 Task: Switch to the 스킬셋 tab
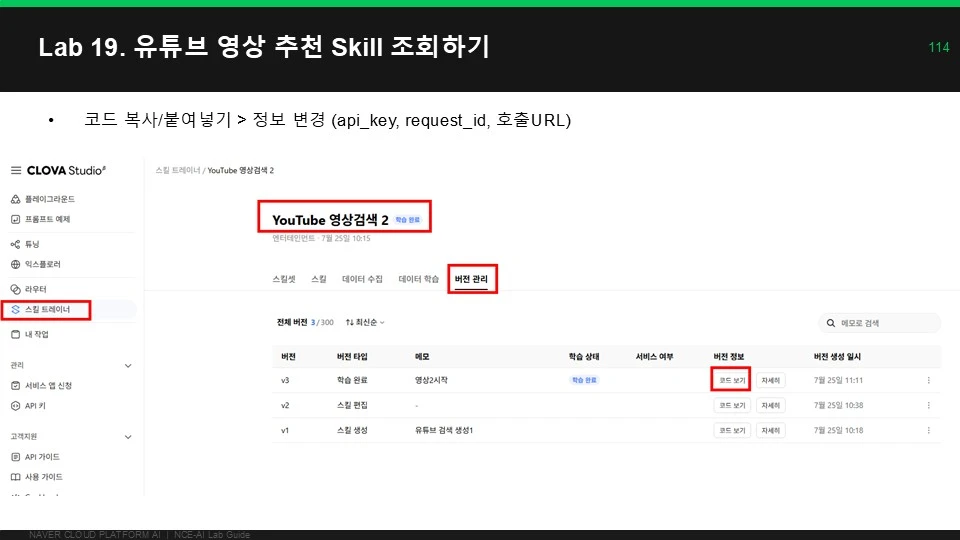[284, 279]
